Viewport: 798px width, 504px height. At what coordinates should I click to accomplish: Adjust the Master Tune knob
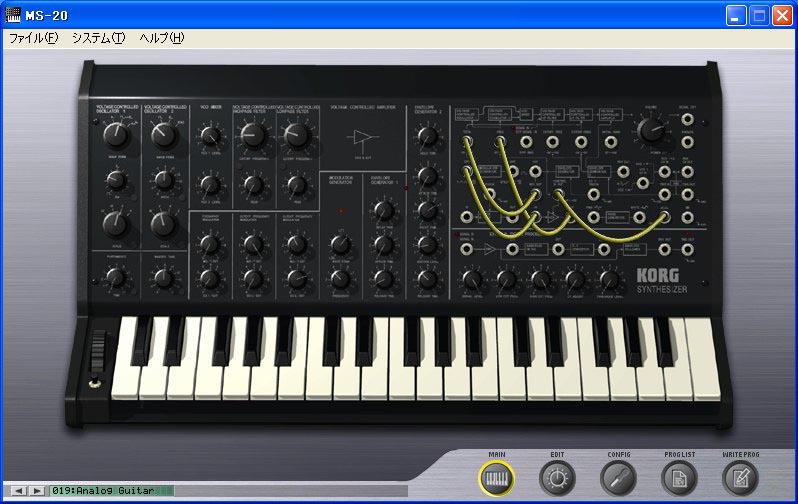point(164,278)
